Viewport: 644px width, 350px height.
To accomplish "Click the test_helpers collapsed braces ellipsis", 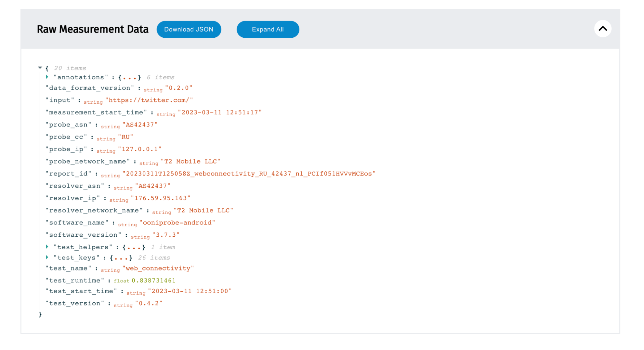I will (134, 247).
